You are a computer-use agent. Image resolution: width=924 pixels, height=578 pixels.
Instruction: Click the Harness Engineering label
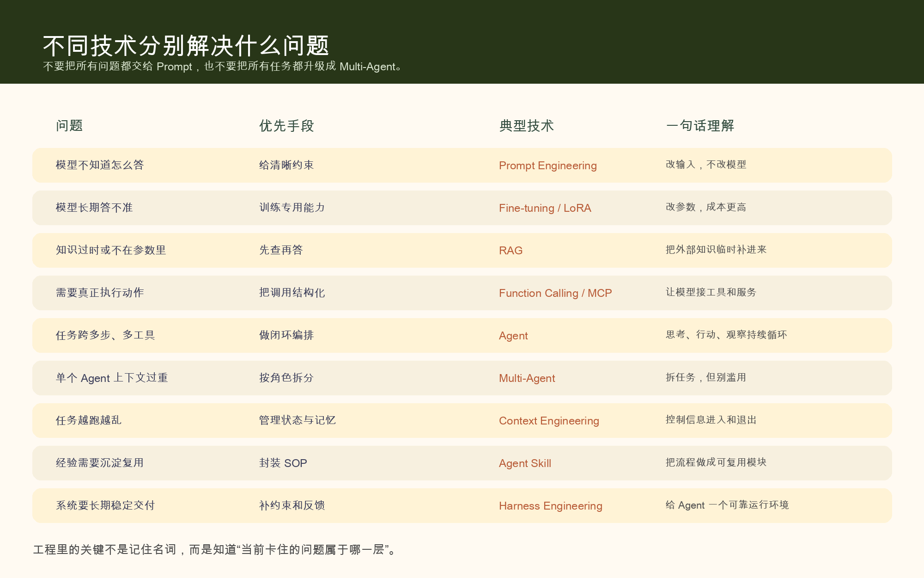click(551, 506)
